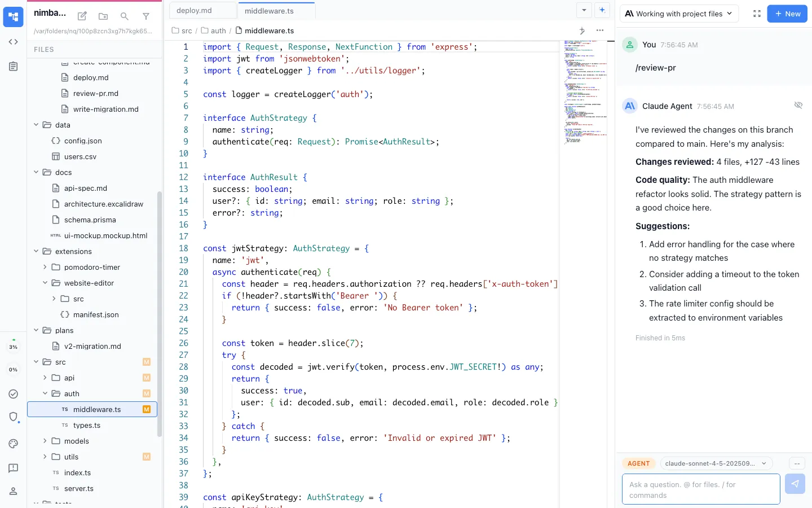Toggle the AGENT mode badge
This screenshot has width=812, height=508.
coord(638,463)
